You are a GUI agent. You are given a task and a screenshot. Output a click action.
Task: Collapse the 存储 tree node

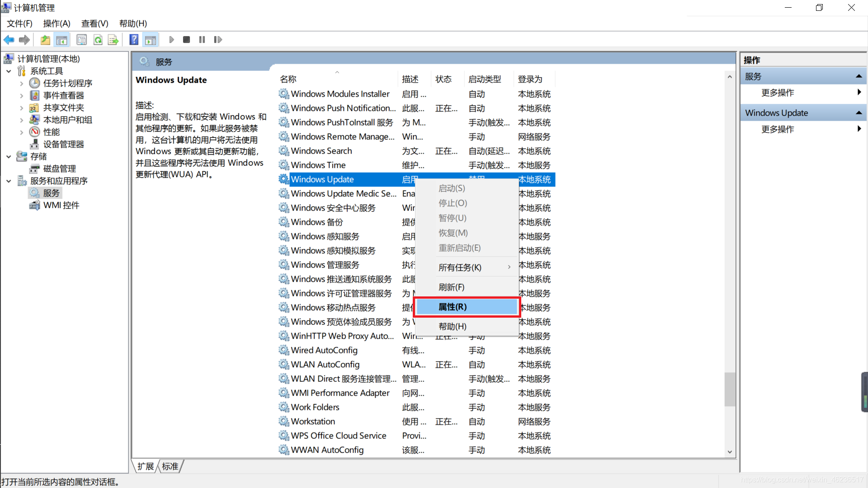(x=9, y=156)
